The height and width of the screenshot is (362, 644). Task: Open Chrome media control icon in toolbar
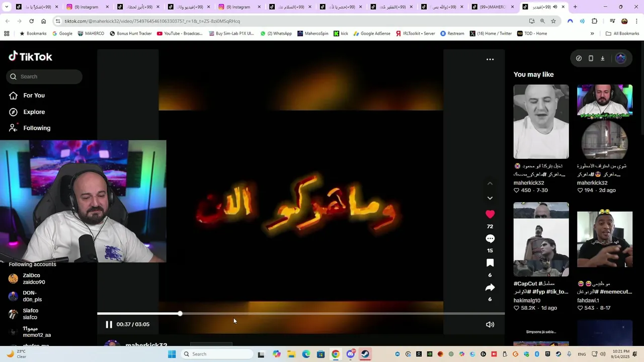tap(612, 21)
